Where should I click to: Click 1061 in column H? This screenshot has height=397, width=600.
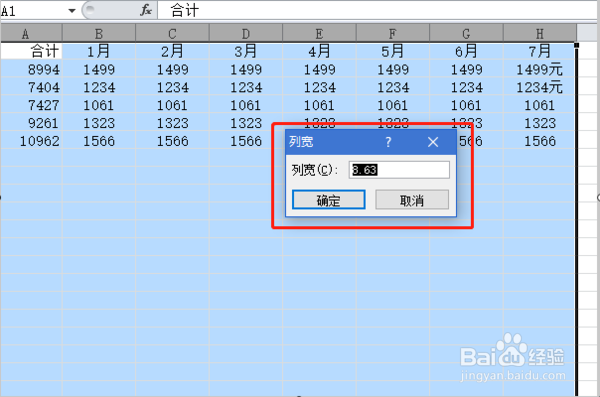coord(540,105)
